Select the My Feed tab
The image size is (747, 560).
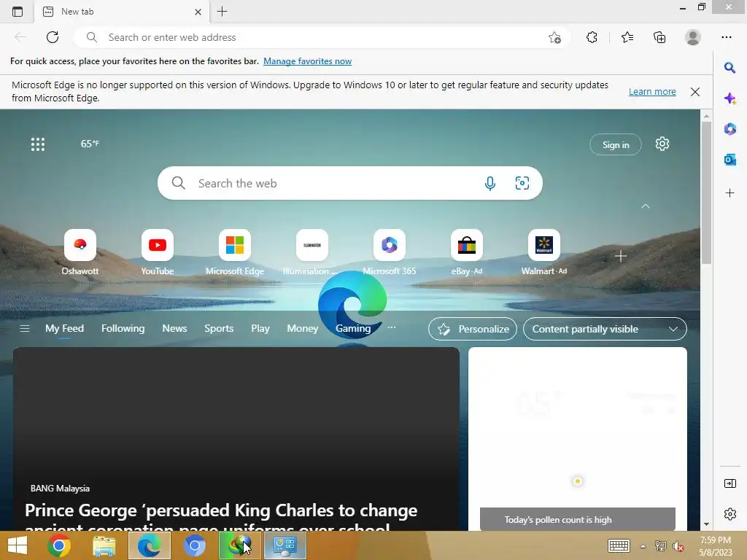64,329
